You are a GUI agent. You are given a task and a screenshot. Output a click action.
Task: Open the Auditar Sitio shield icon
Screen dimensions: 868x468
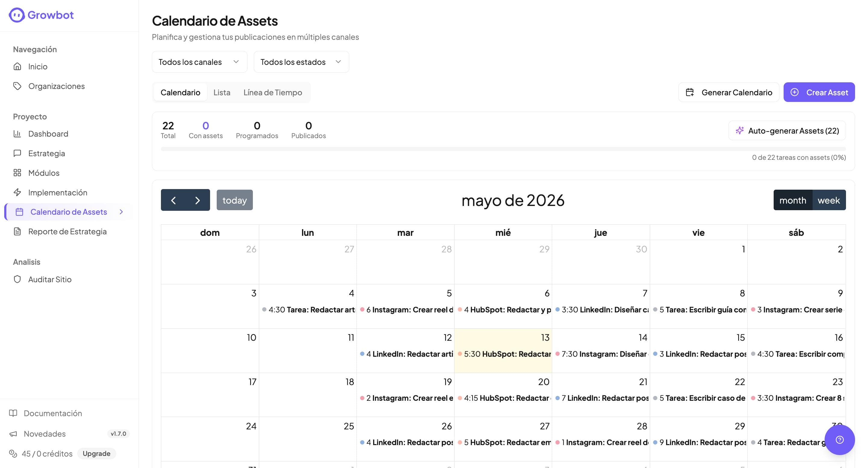(x=17, y=279)
